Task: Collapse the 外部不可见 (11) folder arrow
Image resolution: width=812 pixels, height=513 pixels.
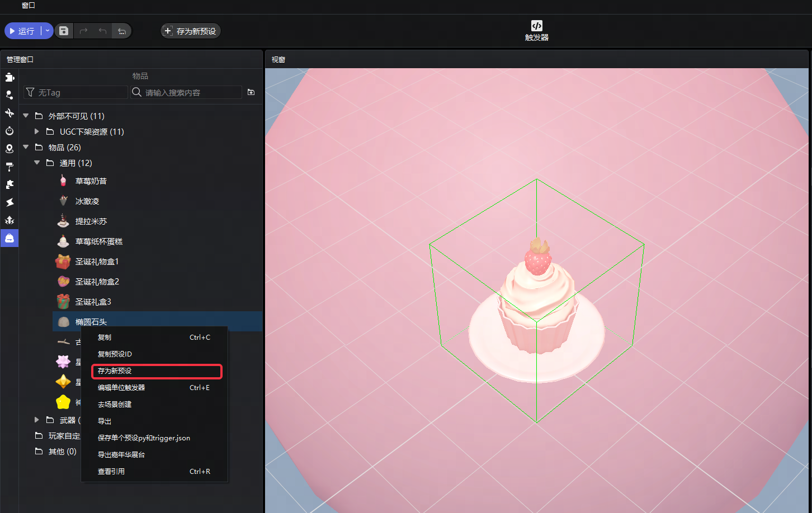Action: click(x=26, y=116)
